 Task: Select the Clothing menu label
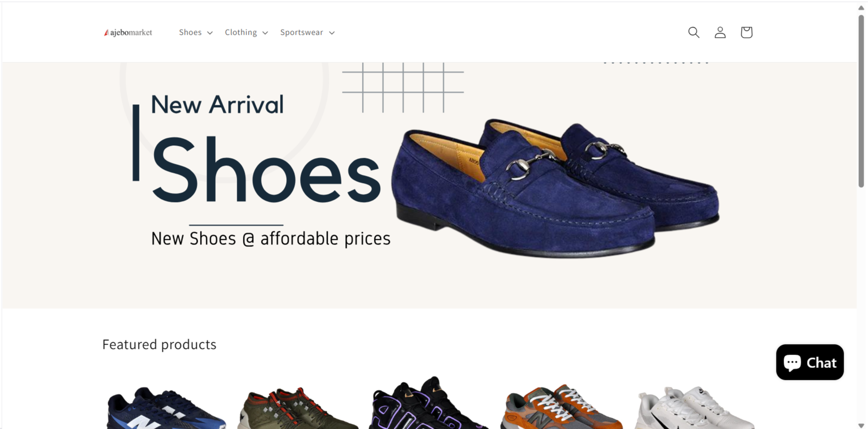(x=241, y=32)
